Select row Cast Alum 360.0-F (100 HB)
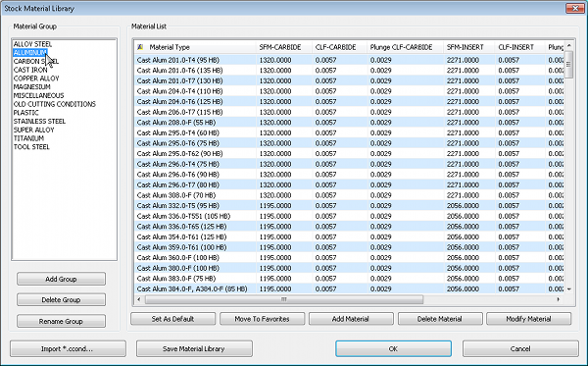The width and height of the screenshot is (588, 366). coord(349,257)
